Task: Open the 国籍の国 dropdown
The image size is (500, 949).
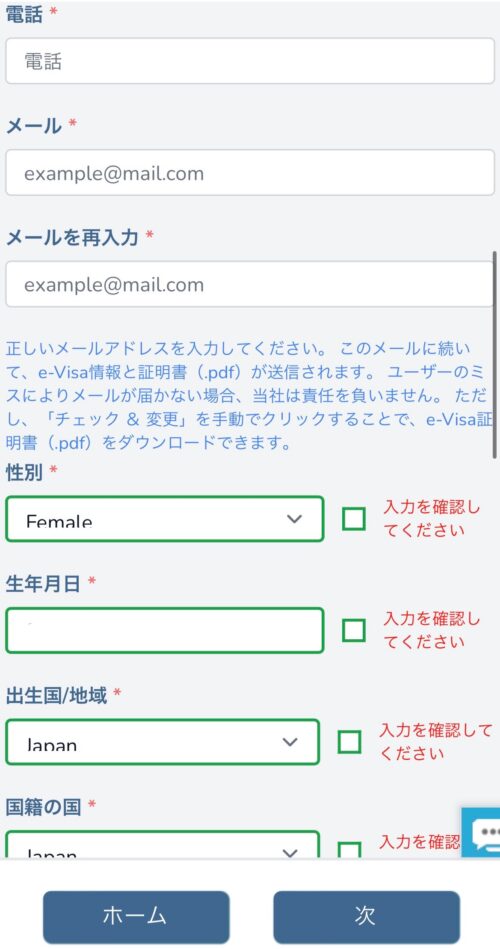Action: point(162,844)
